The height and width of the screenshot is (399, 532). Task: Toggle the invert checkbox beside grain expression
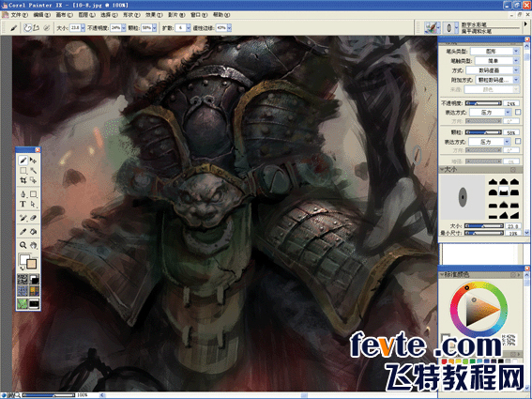click(x=518, y=141)
